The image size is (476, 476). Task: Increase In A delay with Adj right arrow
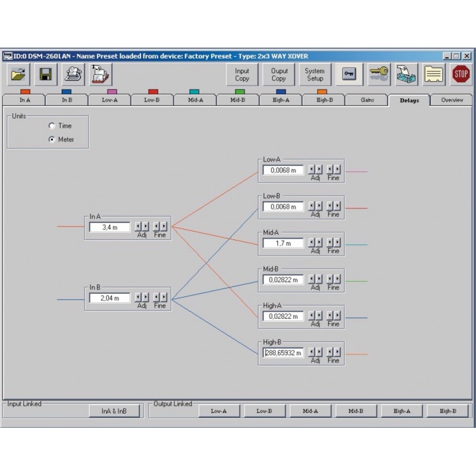tap(145, 227)
